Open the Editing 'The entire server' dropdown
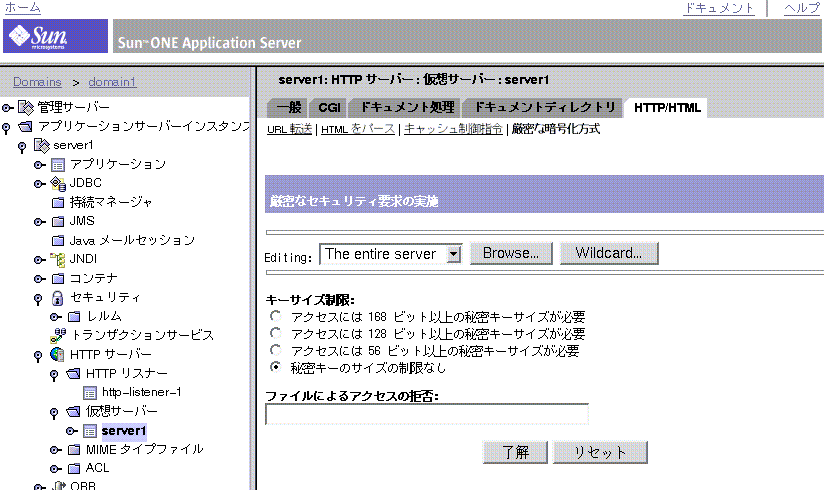Image resolution: width=824 pixels, height=490 pixels. coord(391,254)
